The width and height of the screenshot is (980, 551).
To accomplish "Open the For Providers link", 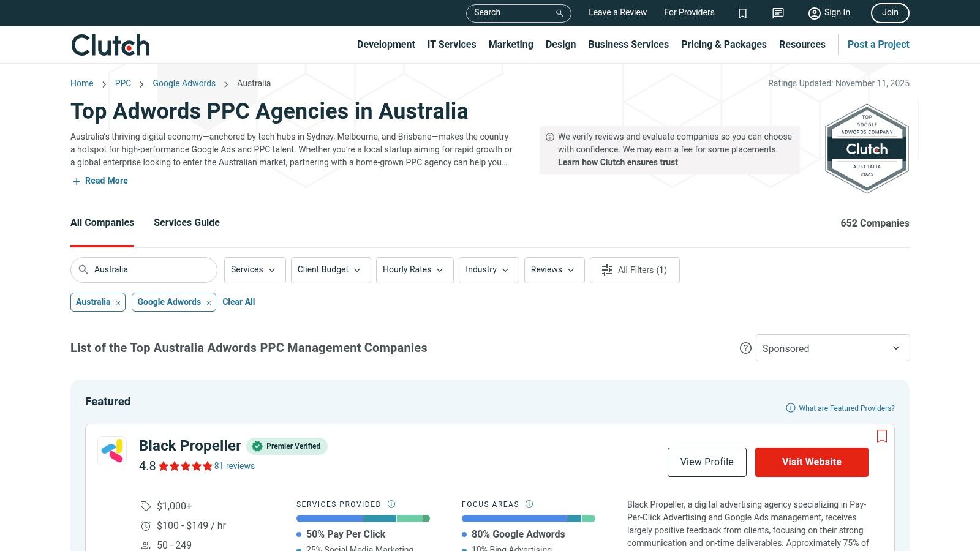I will click(689, 12).
